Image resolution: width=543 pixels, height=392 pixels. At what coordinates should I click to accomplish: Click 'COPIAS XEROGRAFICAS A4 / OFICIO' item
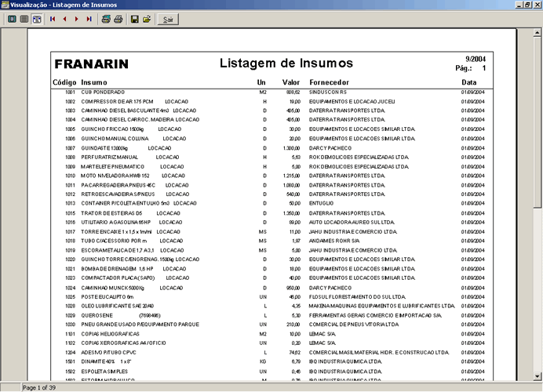tap(124, 343)
